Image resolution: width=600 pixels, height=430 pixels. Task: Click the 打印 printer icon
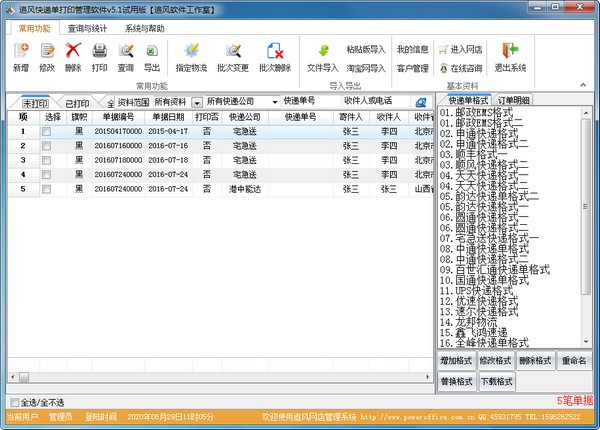click(x=99, y=50)
